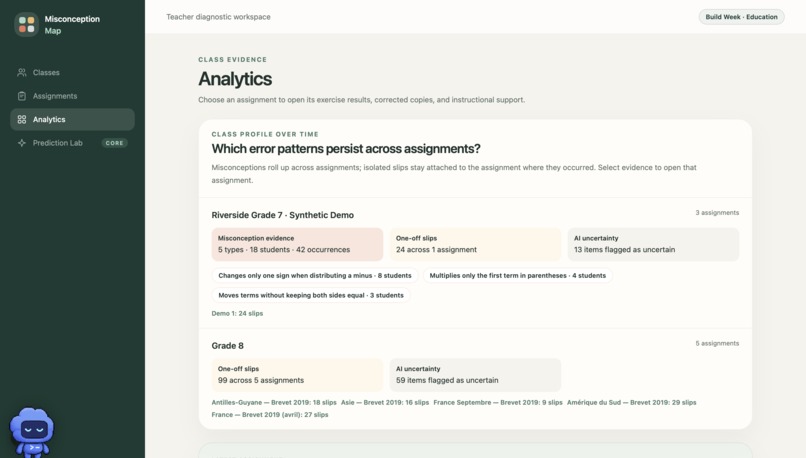
Task: Click the Prediction Lab sparkle icon
Action: coord(22,143)
